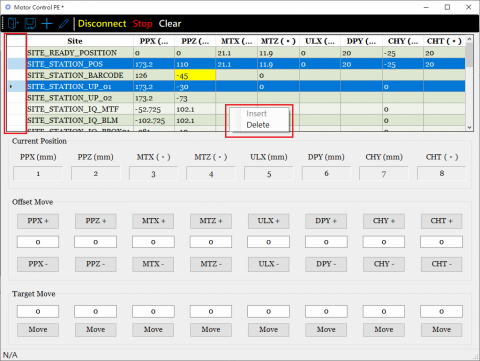Choose Insert from the context menu
Viewport: 480px width, 361px height.
(256, 114)
